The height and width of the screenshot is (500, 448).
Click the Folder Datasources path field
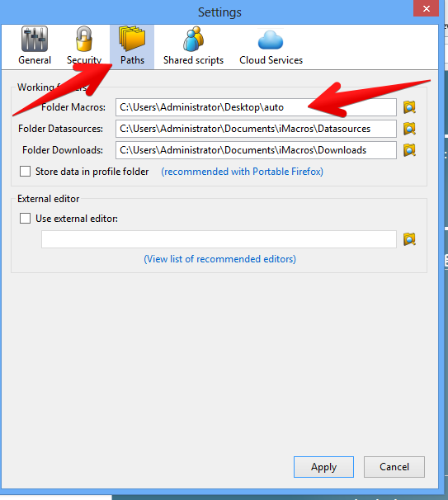pyautogui.click(x=256, y=129)
